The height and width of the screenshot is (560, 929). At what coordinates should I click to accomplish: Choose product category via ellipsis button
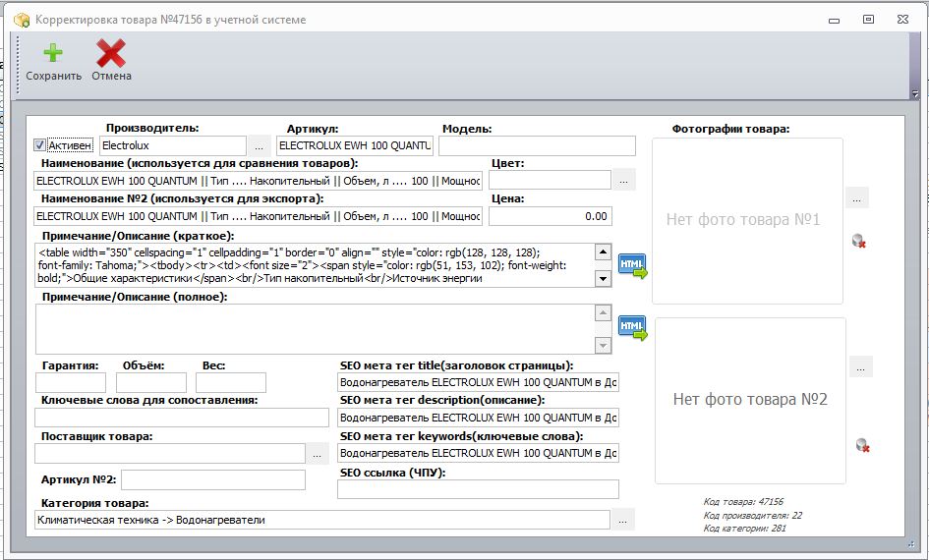point(622,520)
